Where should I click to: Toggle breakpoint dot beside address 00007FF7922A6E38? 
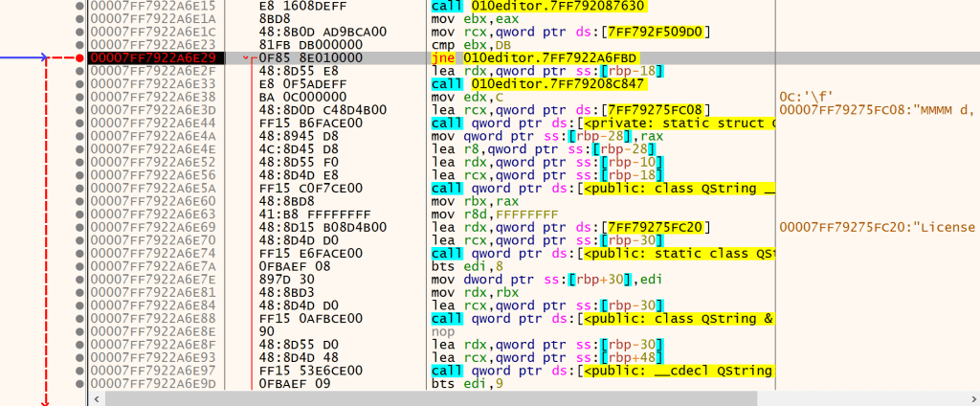[79, 97]
